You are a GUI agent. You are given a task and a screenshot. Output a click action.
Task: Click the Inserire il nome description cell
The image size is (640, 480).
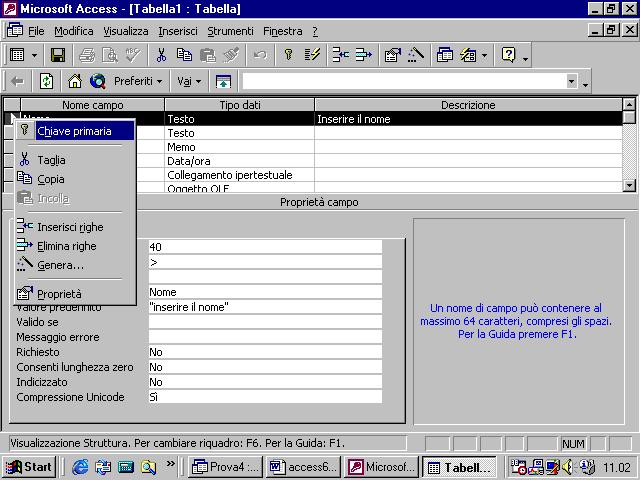(469, 119)
